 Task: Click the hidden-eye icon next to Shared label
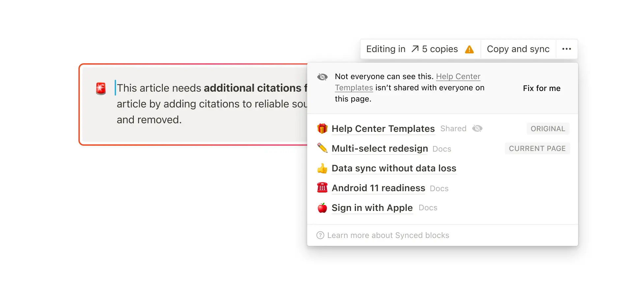[477, 129]
